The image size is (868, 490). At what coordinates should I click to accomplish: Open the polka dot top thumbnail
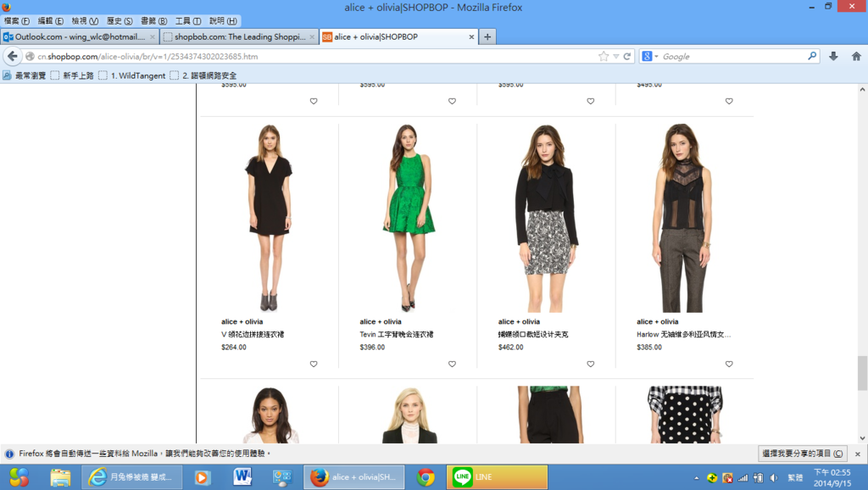pyautogui.click(x=685, y=415)
